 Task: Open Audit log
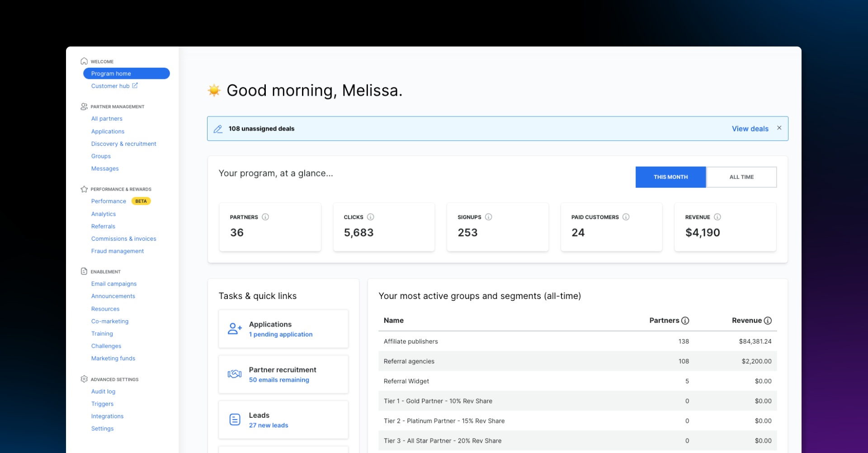(x=103, y=392)
